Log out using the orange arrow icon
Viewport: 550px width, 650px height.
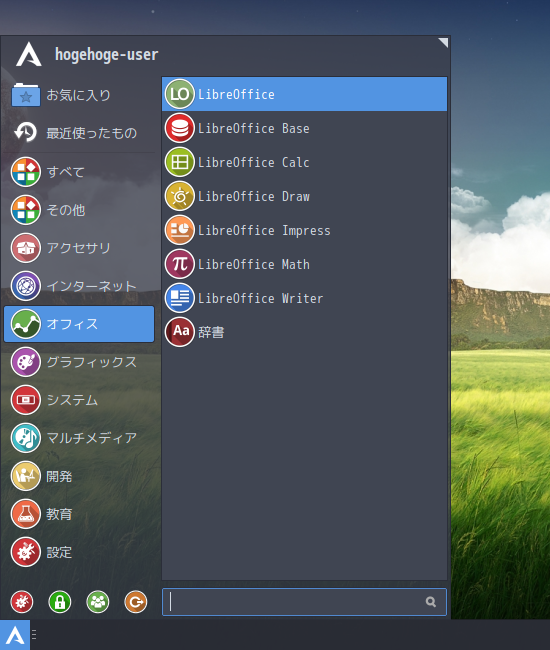pyautogui.click(x=136, y=601)
